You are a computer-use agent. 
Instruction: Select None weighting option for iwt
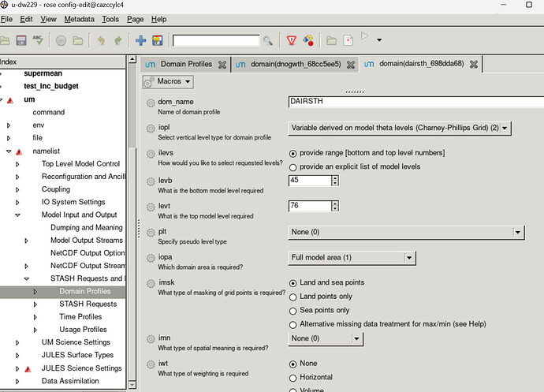(293, 364)
